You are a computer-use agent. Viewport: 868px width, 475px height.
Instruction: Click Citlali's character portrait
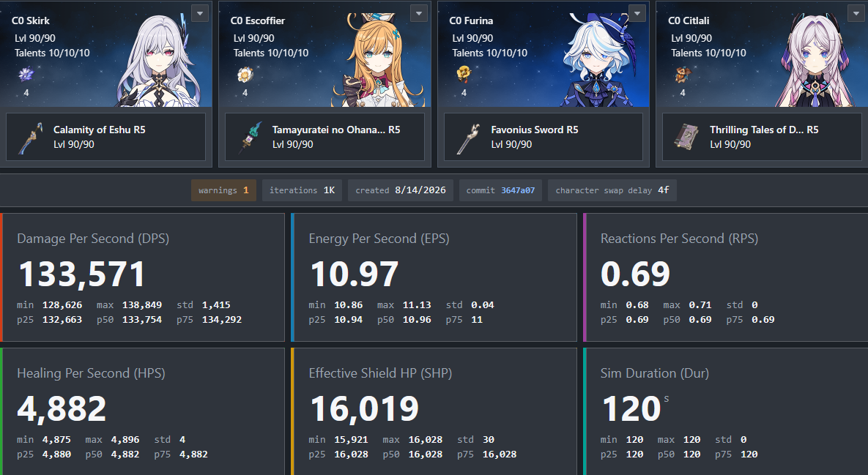814,60
